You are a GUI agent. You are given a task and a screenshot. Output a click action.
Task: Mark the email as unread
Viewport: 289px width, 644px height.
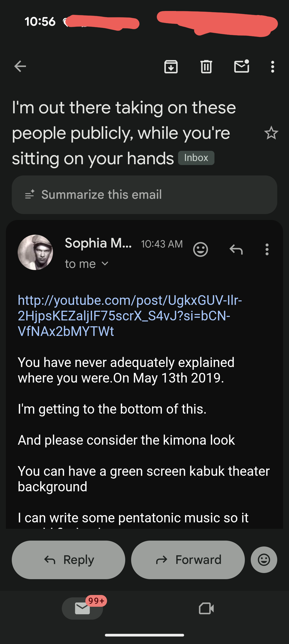pyautogui.click(x=242, y=66)
